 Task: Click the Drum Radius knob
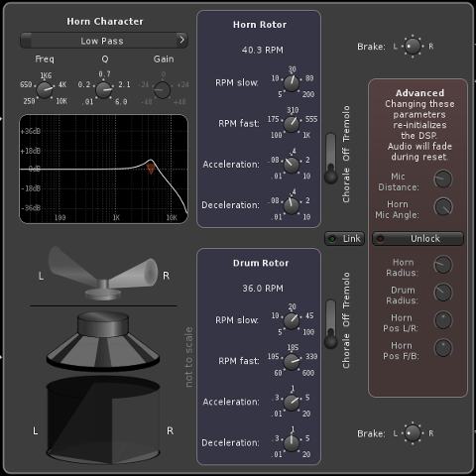coord(443,293)
